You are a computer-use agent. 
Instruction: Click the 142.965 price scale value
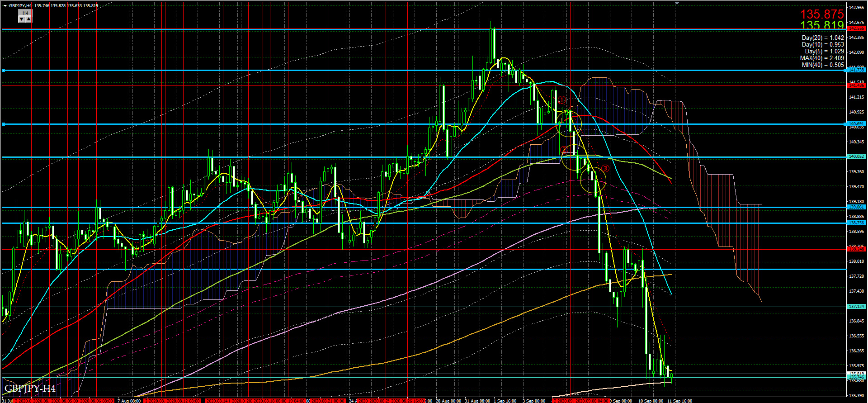click(x=857, y=8)
